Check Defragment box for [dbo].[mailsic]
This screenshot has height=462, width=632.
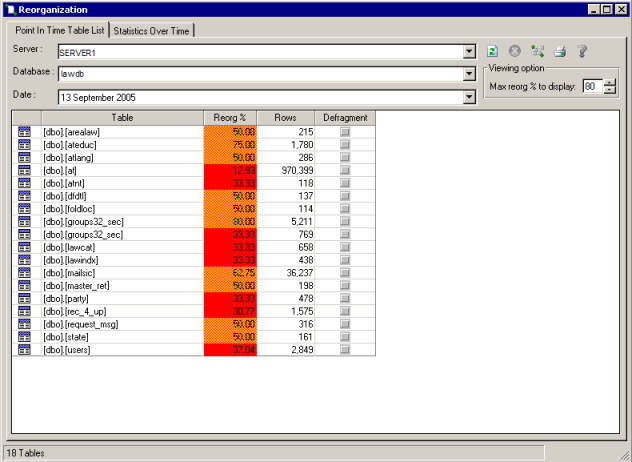(345, 273)
